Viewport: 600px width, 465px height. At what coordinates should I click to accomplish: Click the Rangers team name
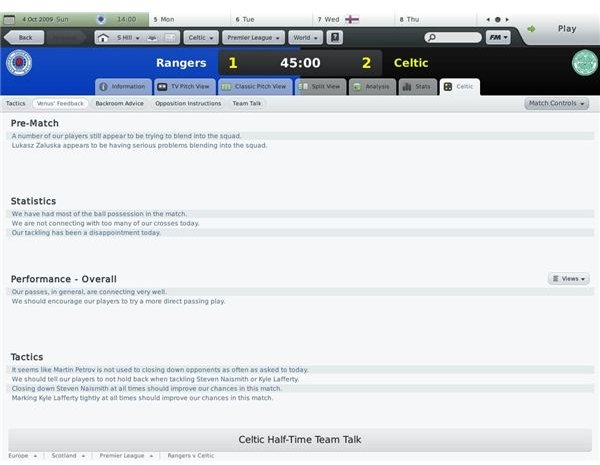pyautogui.click(x=181, y=63)
